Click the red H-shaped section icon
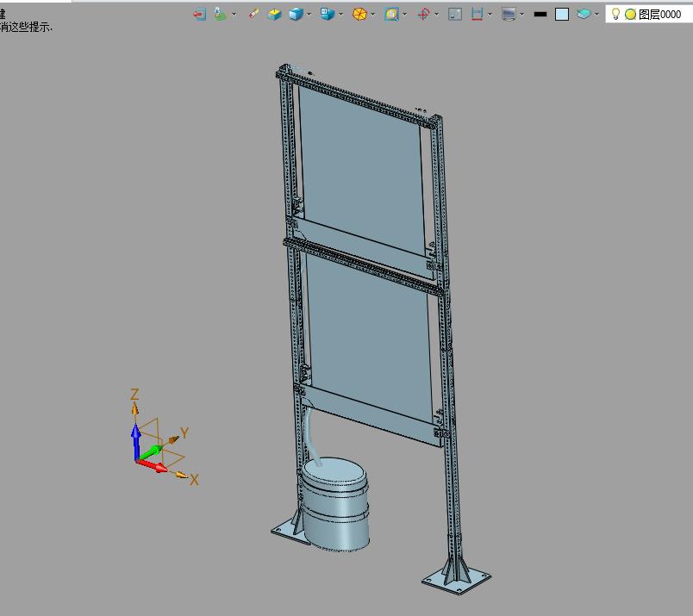 477,15
